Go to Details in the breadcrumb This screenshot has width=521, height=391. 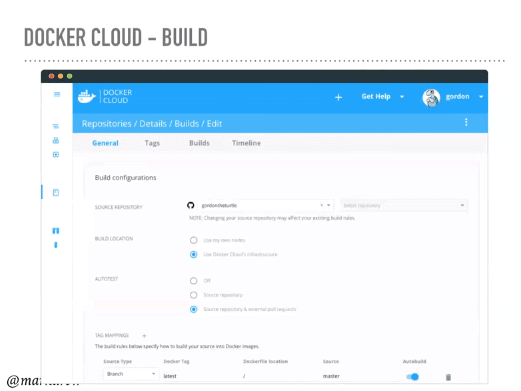(153, 124)
